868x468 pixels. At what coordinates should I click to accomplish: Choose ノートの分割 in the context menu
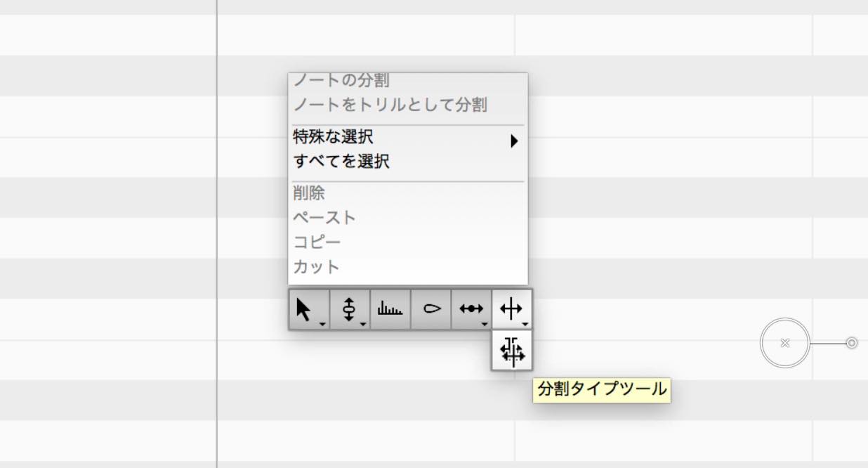click(408, 80)
